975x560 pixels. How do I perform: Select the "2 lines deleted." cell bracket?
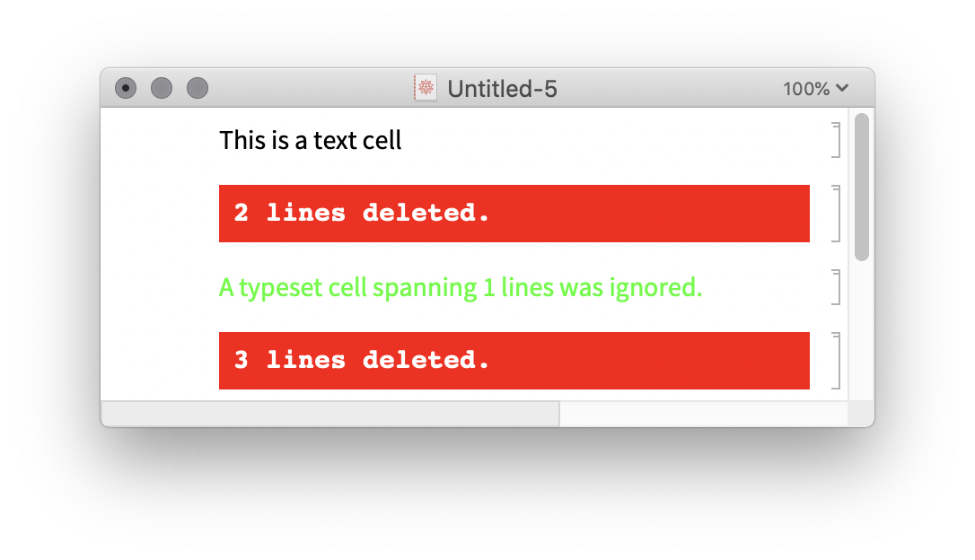pos(836,214)
